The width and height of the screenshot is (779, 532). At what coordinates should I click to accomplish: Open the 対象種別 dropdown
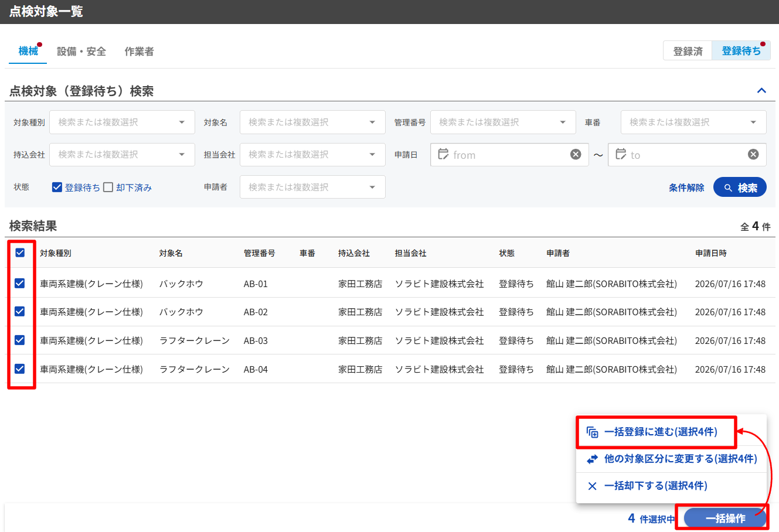pos(122,122)
